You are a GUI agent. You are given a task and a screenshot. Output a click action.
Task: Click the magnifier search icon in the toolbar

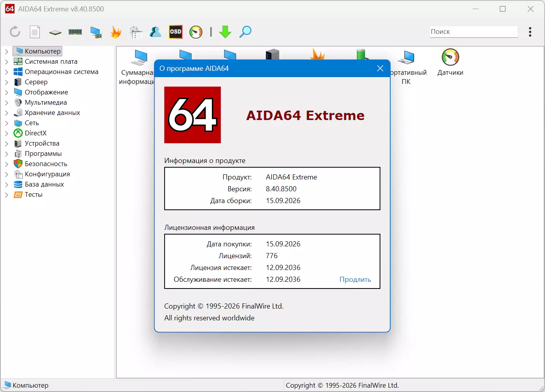[x=245, y=32]
